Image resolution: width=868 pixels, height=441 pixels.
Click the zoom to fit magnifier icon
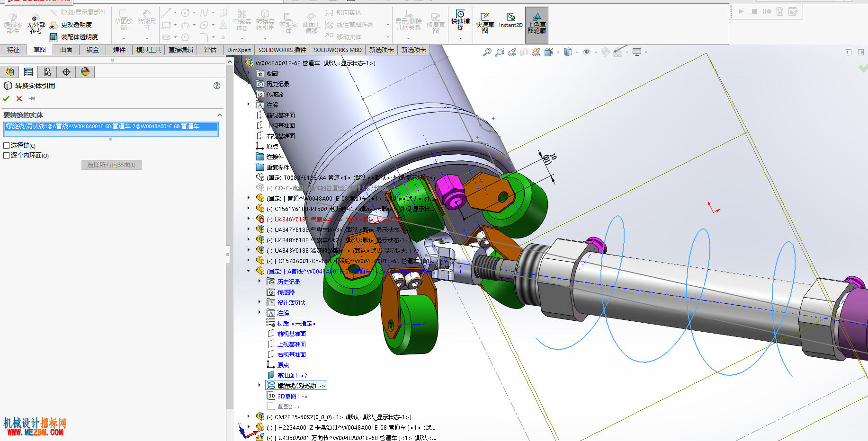point(487,52)
